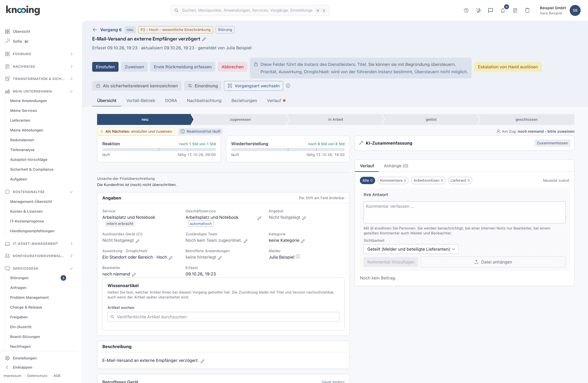Switch to the Vorfall-Betrieb tab
Image resolution: width=588 pixels, height=383 pixels.
click(x=141, y=101)
